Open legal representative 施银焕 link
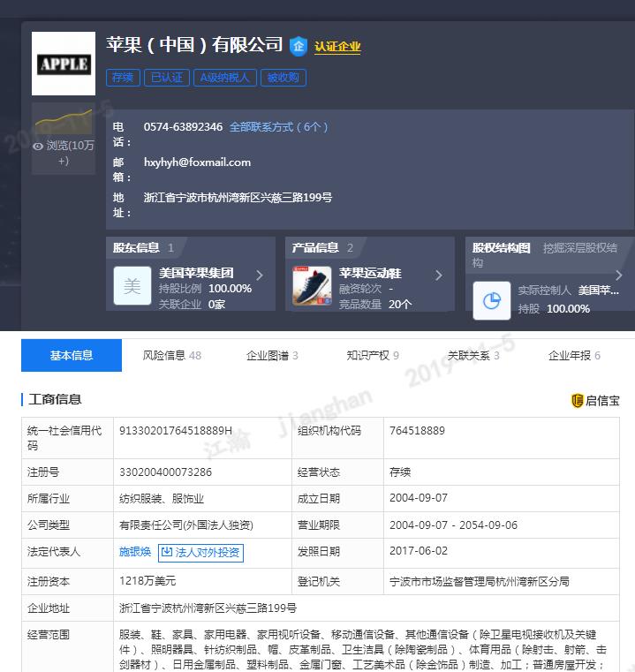Viewport: 635px width, 672px height. (x=135, y=552)
